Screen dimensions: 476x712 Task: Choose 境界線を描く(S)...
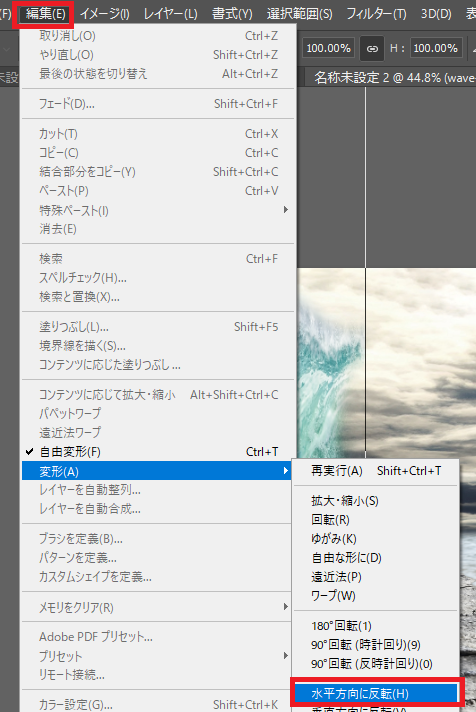[x=159, y=346]
